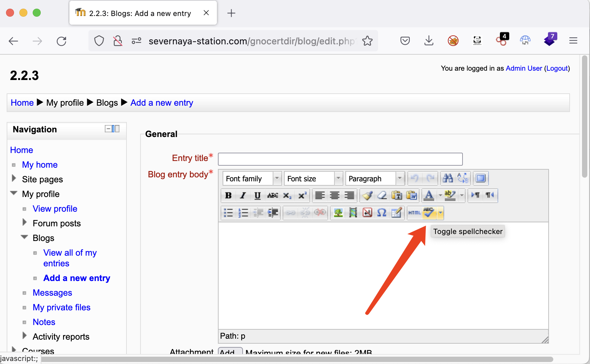
Task: Toggle fullscreen editor mode icon
Action: pyautogui.click(x=481, y=178)
